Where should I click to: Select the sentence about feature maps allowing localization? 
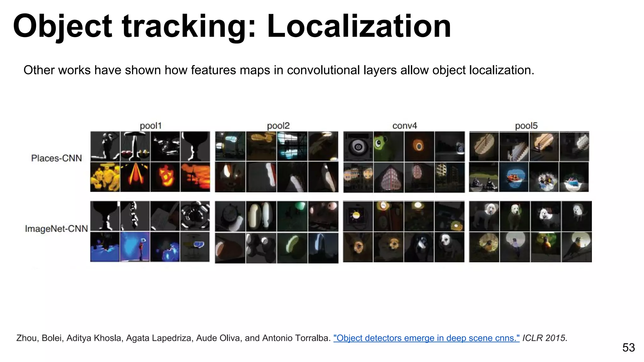tap(279, 70)
